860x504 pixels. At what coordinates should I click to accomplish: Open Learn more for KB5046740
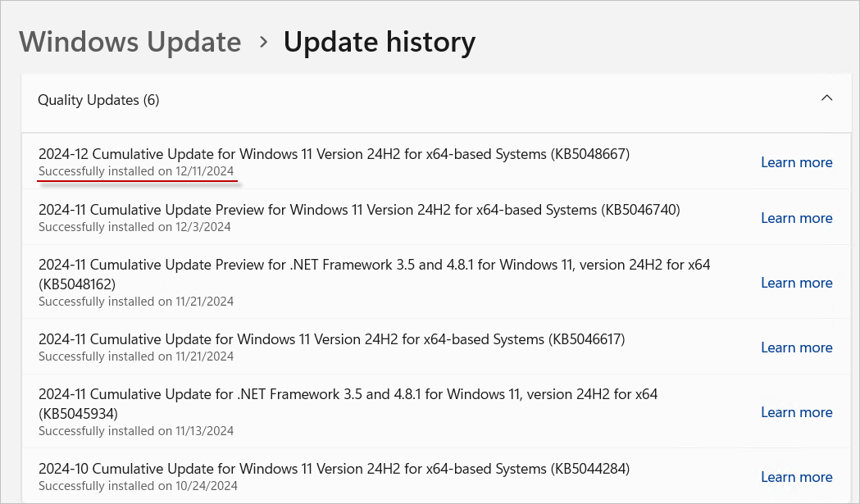796,218
